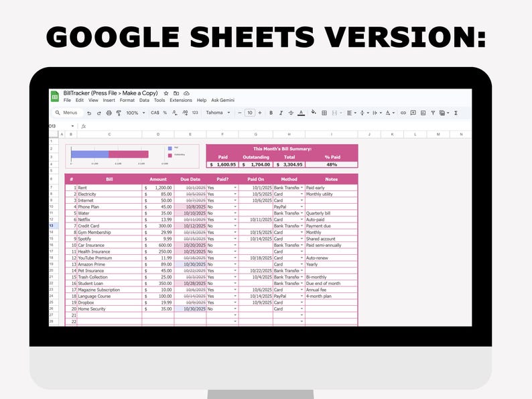Open text rotation dropdown
532x399 pixels.
click(389, 113)
